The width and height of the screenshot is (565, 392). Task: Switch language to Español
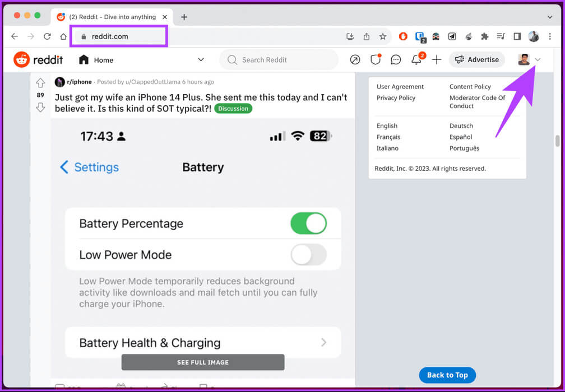tap(461, 137)
